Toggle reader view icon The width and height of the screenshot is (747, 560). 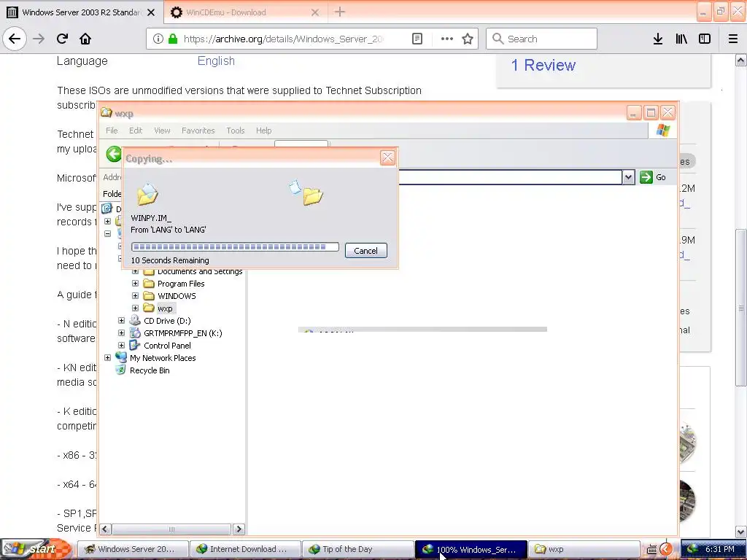[x=417, y=39]
